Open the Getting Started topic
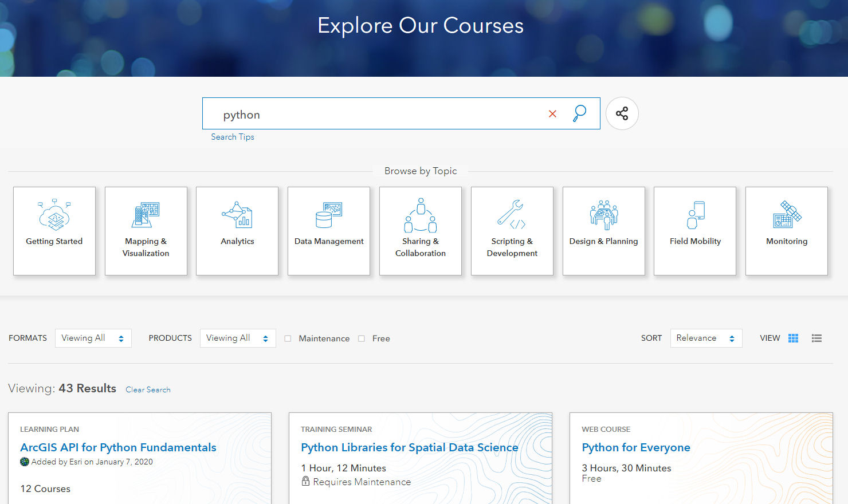848x504 pixels. 54,231
